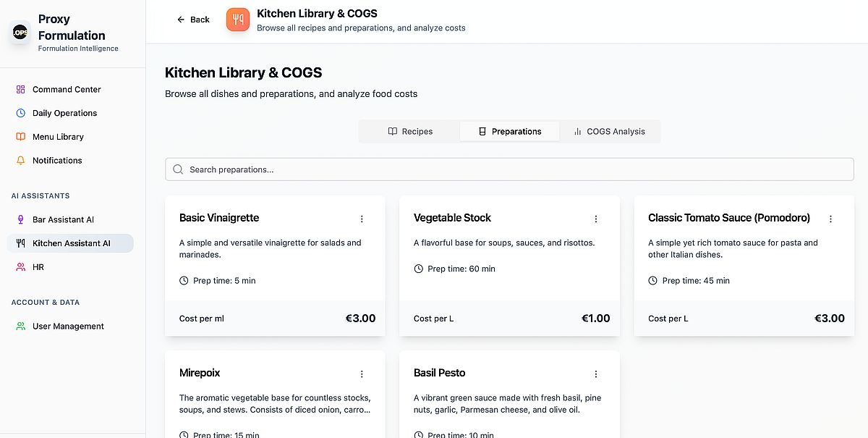Screen dimensions: 868x438
Task: Select Kitchen Assistant AI sidebar item
Action: [x=71, y=243]
